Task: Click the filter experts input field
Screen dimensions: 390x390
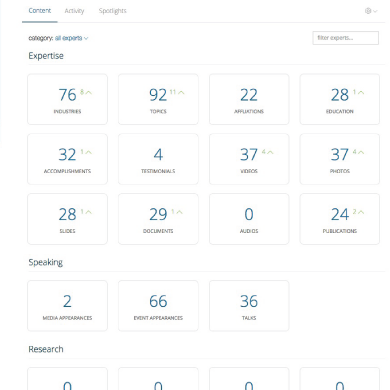Action: point(345,38)
